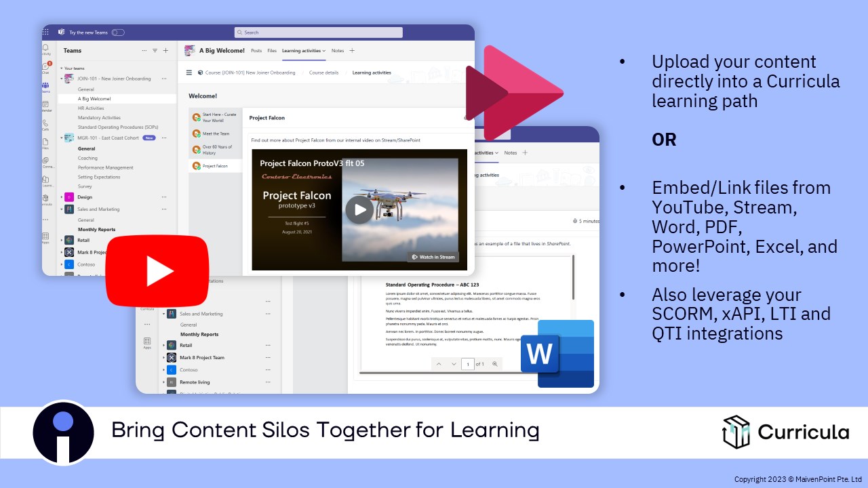Select the HR Activities channel
Screen dimensions: 868x488
pyautogui.click(x=91, y=108)
